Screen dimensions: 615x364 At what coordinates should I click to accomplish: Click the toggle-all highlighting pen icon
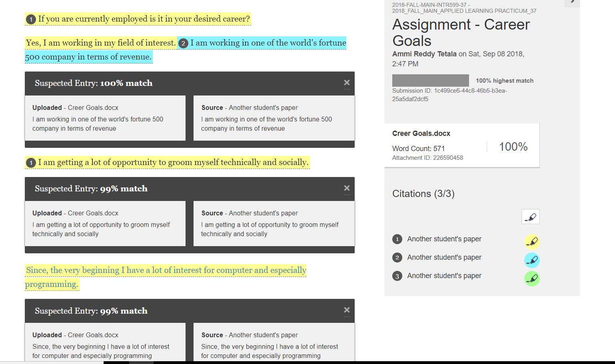(x=531, y=217)
